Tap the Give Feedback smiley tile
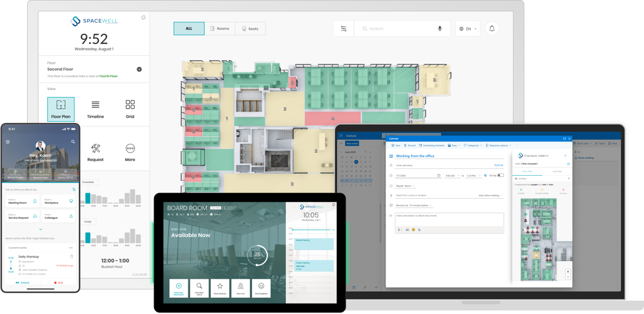This screenshot has height=314, width=644. click(x=261, y=288)
